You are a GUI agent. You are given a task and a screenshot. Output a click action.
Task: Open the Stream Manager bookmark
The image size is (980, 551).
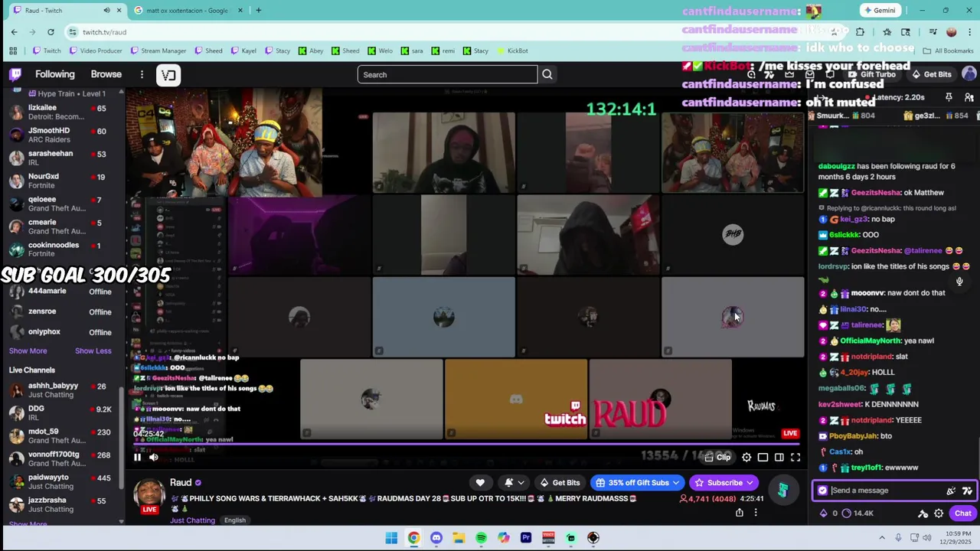pyautogui.click(x=158, y=51)
